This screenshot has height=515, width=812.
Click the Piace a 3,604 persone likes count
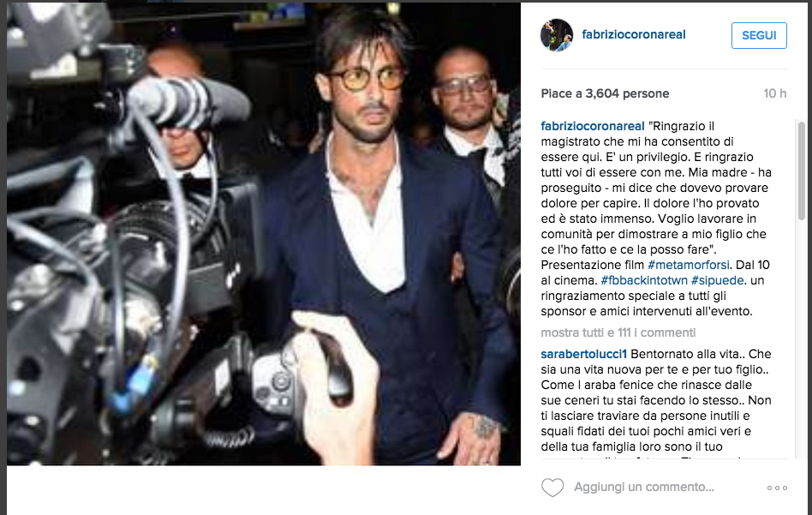605,93
